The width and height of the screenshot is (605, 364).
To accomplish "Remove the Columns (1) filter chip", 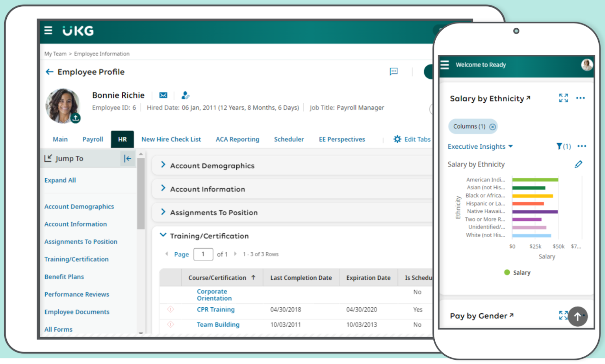I will 492,126.
